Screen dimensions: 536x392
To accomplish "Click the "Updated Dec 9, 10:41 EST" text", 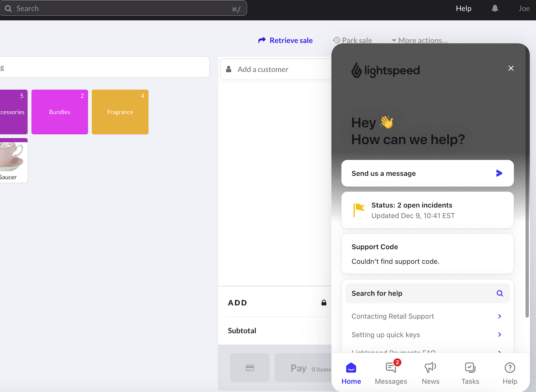I will pyautogui.click(x=413, y=216).
